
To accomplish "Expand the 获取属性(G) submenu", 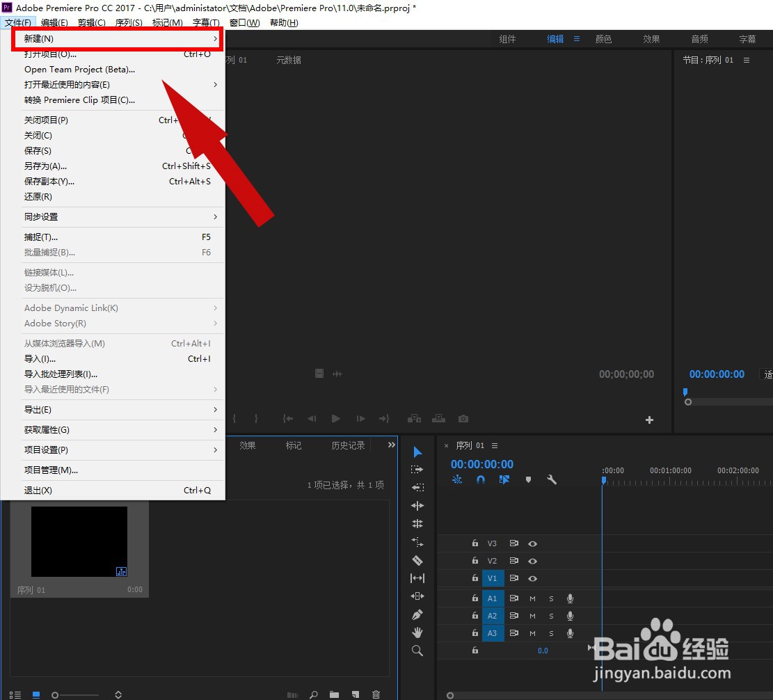I will tap(121, 430).
